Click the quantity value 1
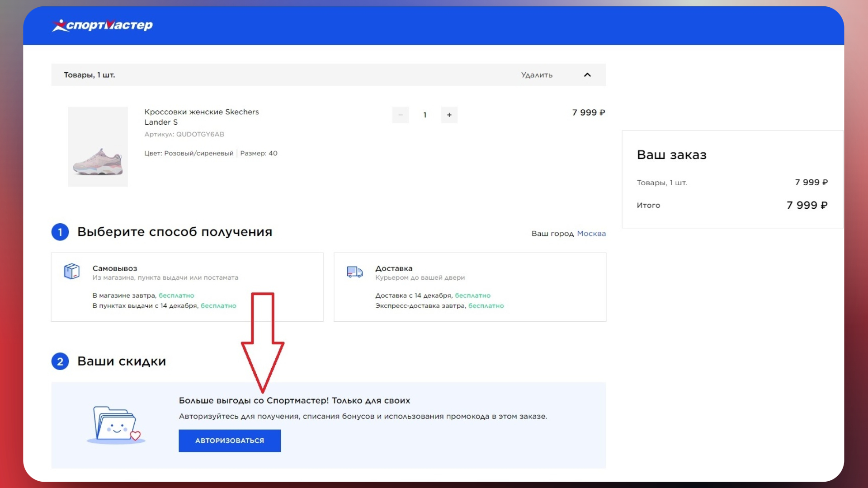The image size is (868, 488). 425,115
